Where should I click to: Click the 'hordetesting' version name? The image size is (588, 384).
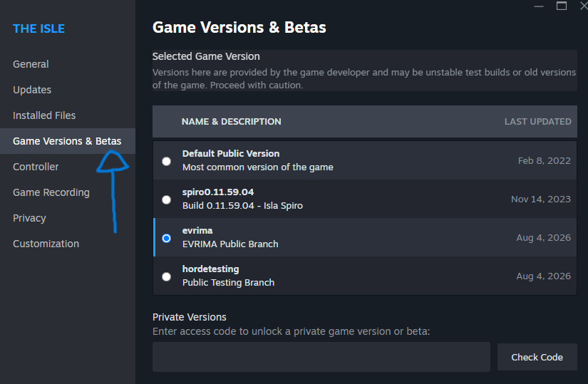click(x=210, y=269)
